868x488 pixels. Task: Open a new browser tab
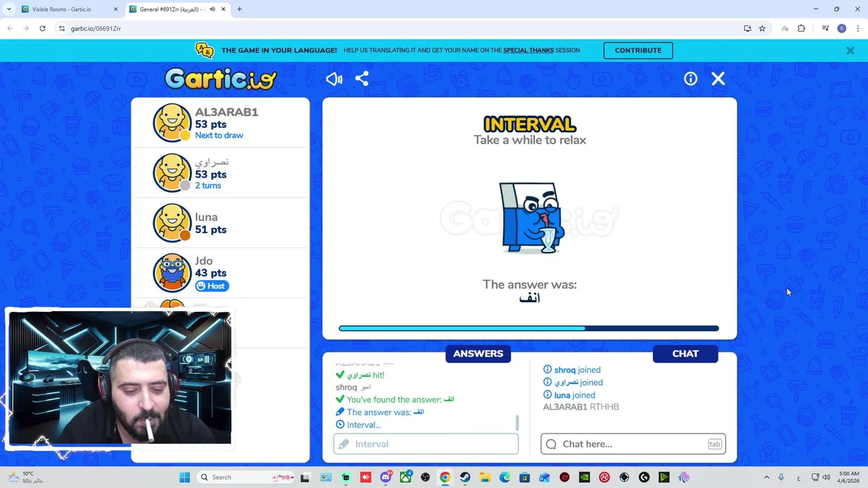tap(239, 9)
